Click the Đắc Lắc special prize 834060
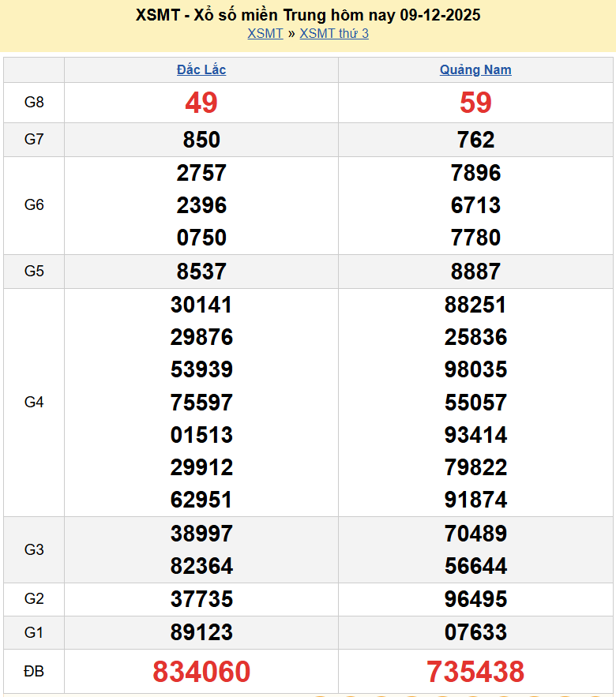The width and height of the screenshot is (616, 697). click(201, 672)
